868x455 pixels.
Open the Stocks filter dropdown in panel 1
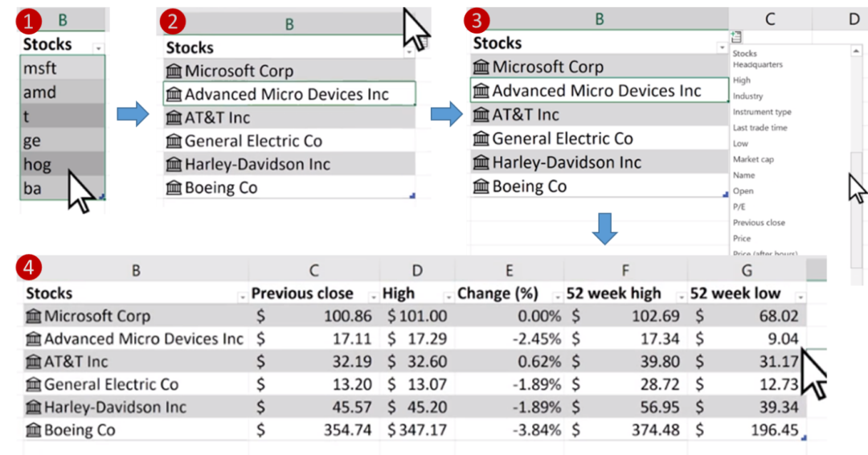tap(98, 48)
